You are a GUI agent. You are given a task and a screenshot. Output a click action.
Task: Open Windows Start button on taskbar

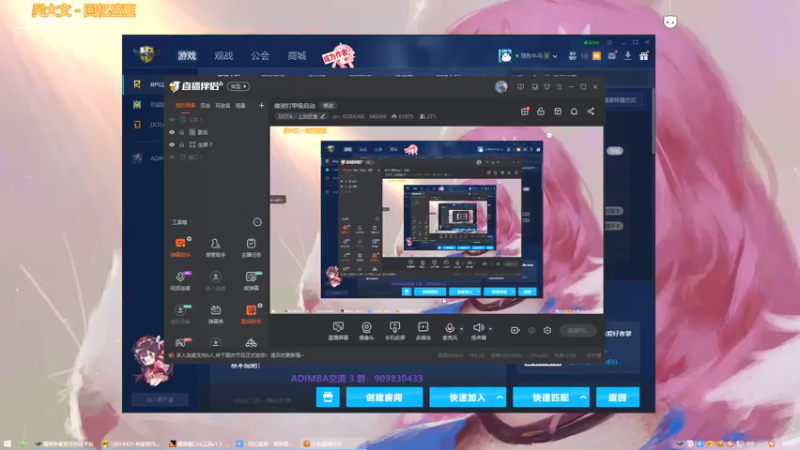pos(7,444)
